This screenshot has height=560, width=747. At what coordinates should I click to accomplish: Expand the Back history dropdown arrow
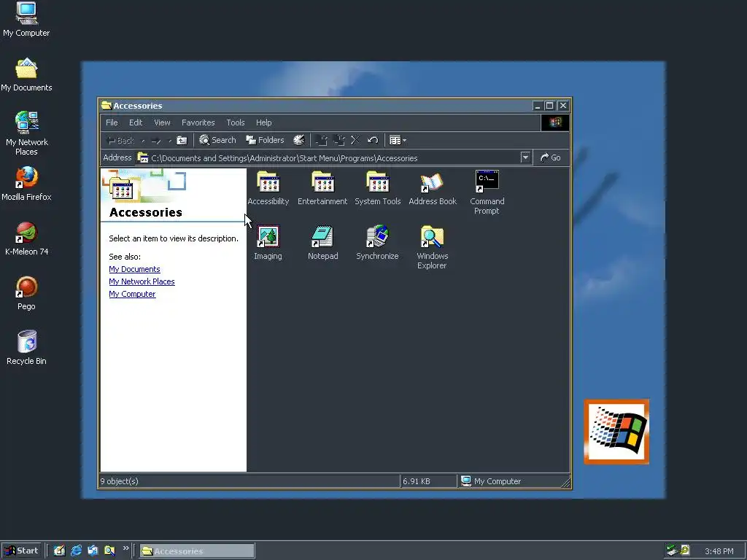coord(143,141)
